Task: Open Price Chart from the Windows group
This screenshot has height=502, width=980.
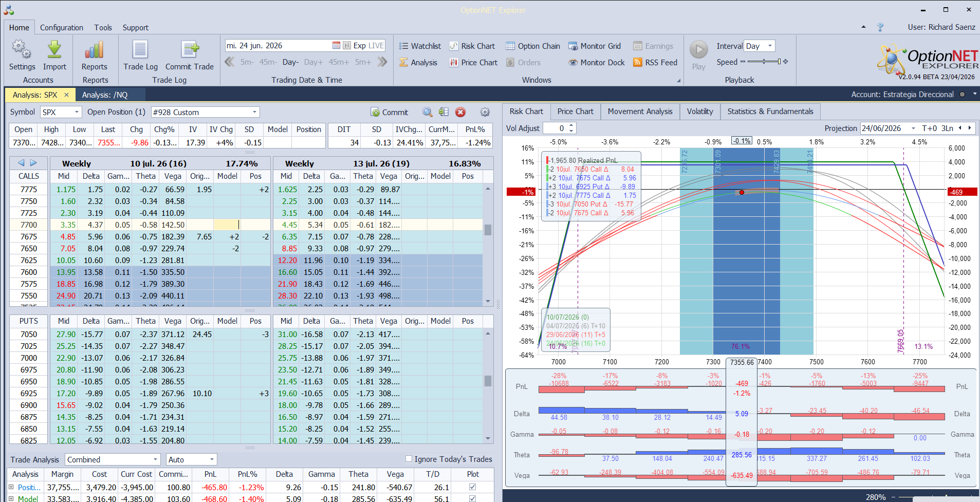Action: point(473,63)
